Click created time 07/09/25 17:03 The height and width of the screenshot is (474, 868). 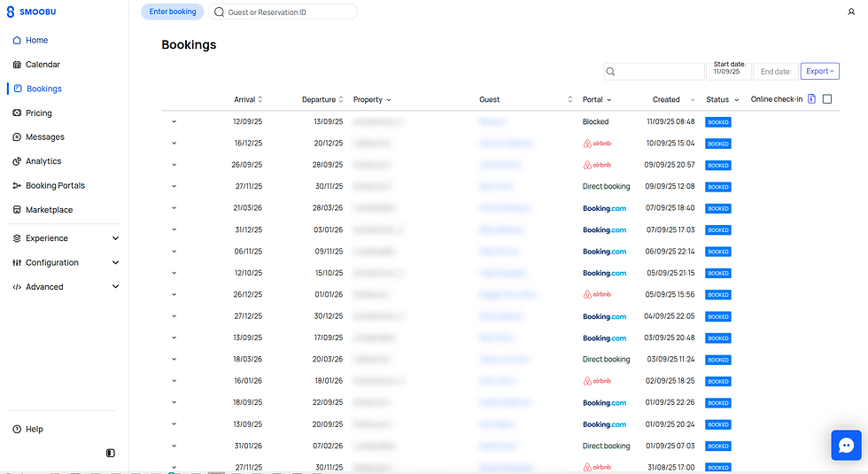(670, 229)
